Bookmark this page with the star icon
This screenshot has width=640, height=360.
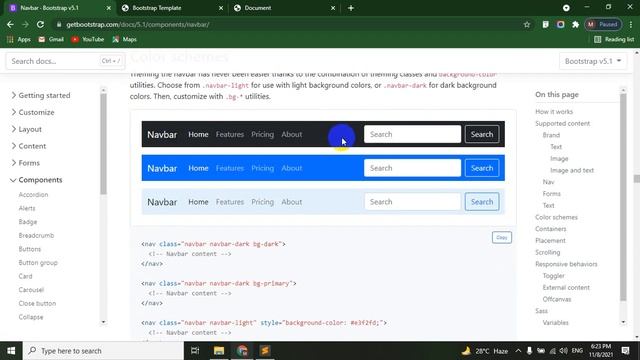[x=527, y=24]
